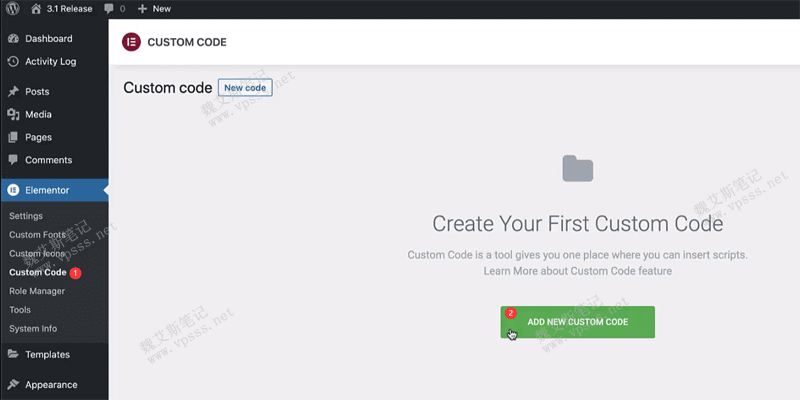
Task: Open the Pages menu item
Action: click(x=38, y=137)
